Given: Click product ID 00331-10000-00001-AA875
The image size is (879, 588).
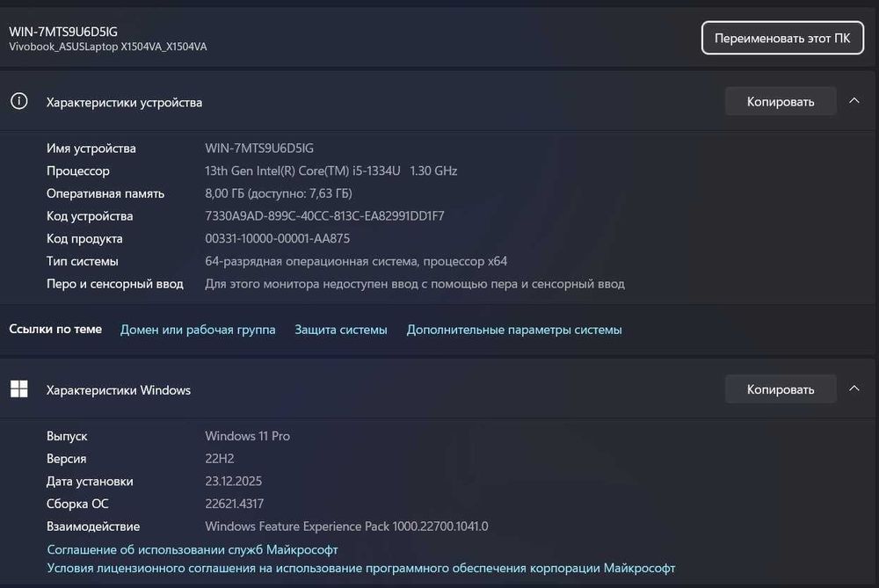Looking at the screenshot, I should tap(278, 238).
